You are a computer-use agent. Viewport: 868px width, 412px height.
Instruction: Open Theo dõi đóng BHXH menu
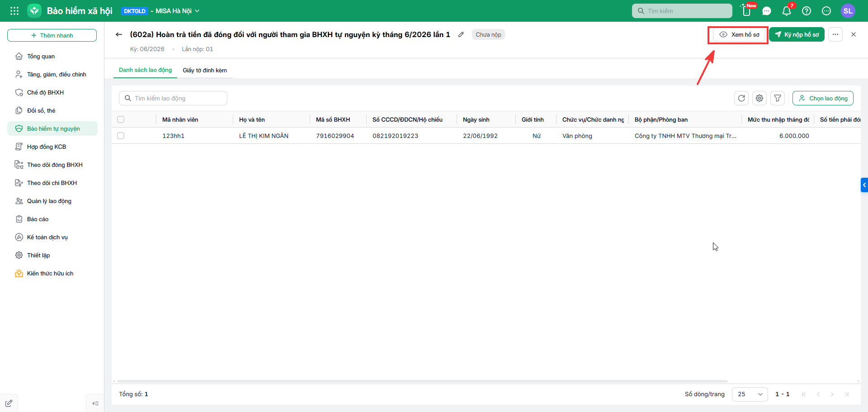(52, 165)
